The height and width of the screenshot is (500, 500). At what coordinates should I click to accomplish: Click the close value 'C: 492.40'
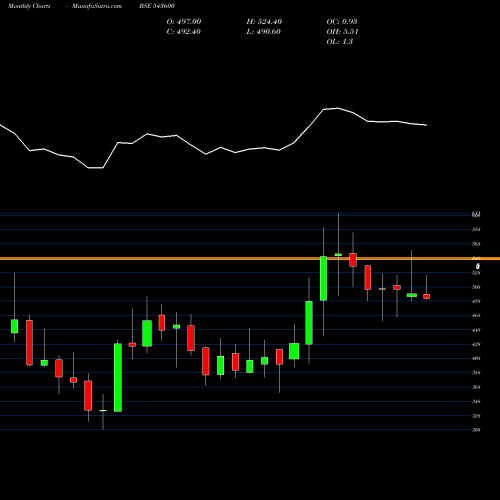(184, 31)
